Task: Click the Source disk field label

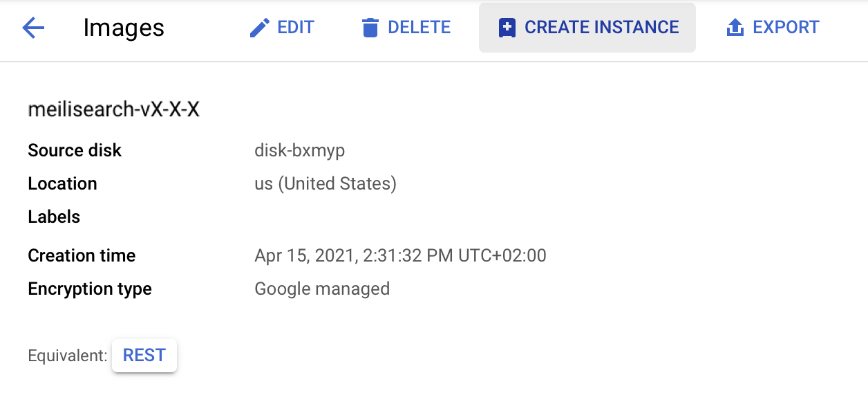Action: coord(75,150)
